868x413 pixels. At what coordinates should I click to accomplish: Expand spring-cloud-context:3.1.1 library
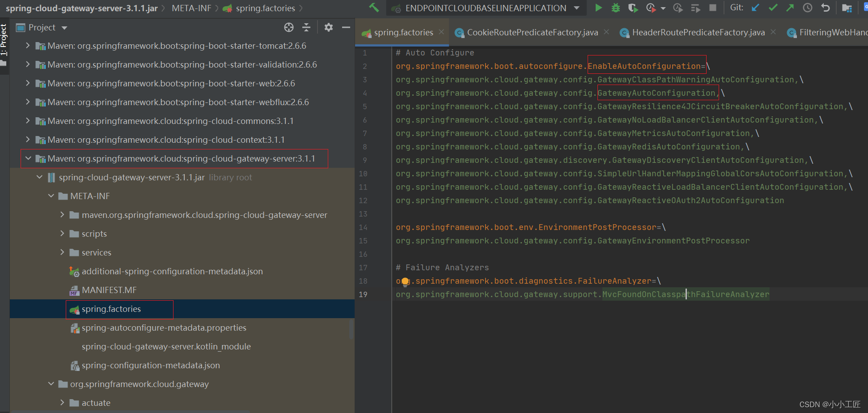28,140
